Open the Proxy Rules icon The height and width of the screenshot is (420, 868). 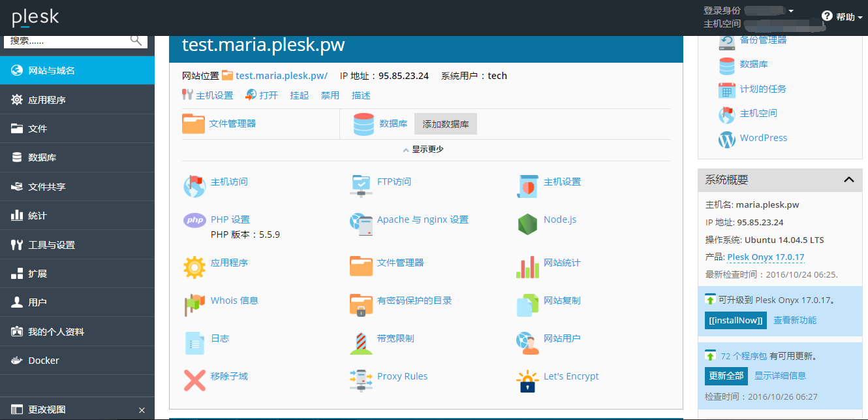tap(361, 381)
